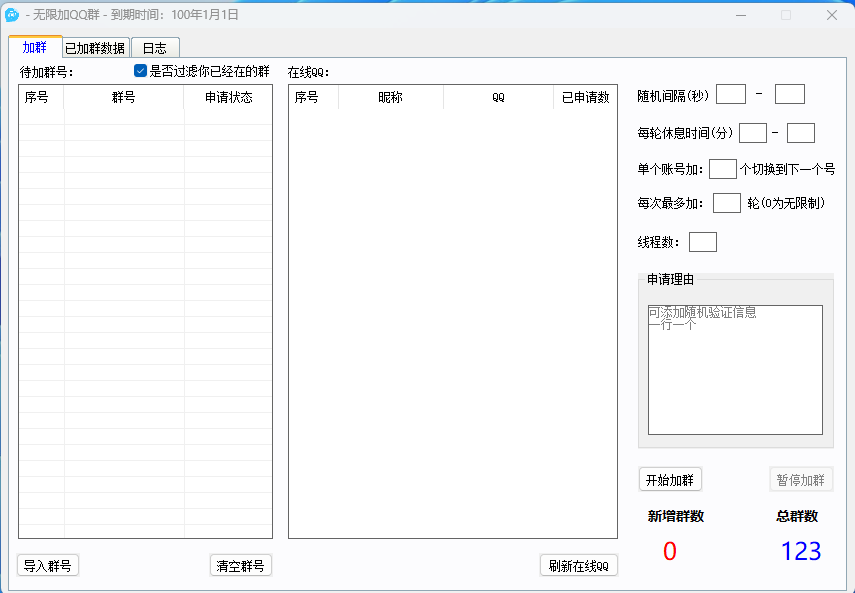
Task: Select the 加群 tab
Action: [x=34, y=47]
